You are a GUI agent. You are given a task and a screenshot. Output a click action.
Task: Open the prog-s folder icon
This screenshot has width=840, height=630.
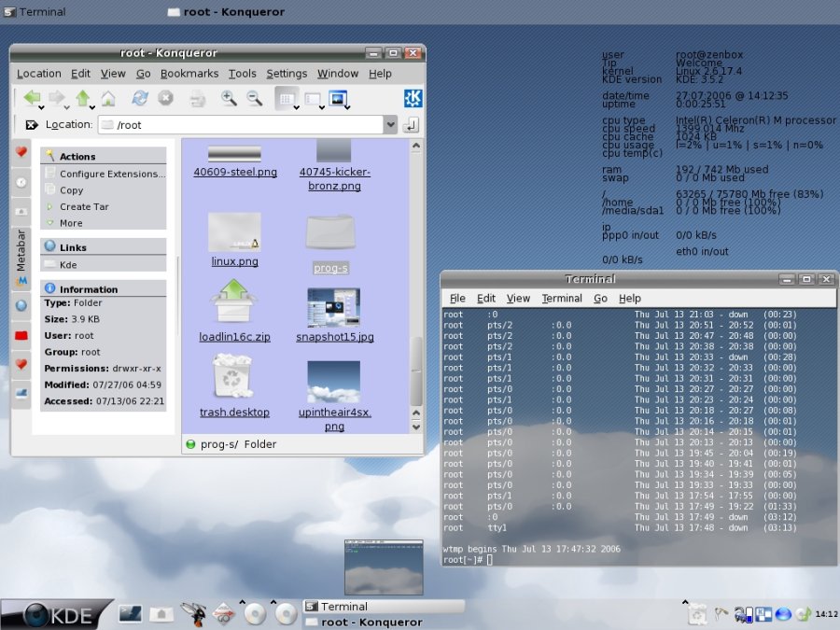tap(330, 232)
